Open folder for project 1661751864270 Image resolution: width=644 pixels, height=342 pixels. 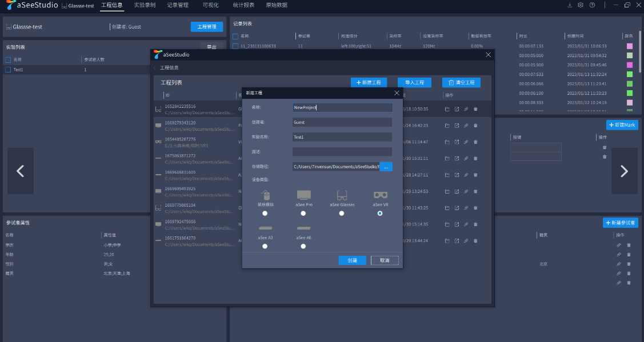pyautogui.click(x=447, y=240)
